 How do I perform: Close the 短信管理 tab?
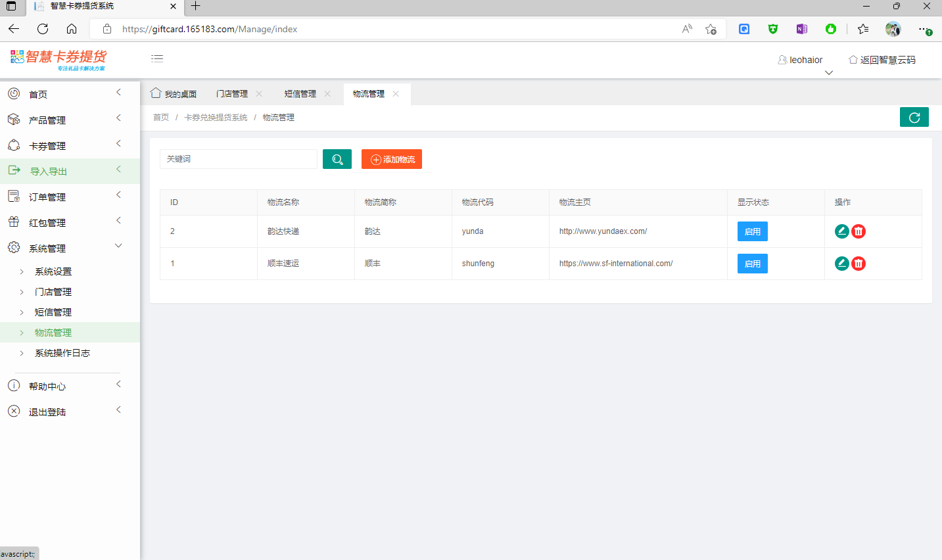click(327, 94)
